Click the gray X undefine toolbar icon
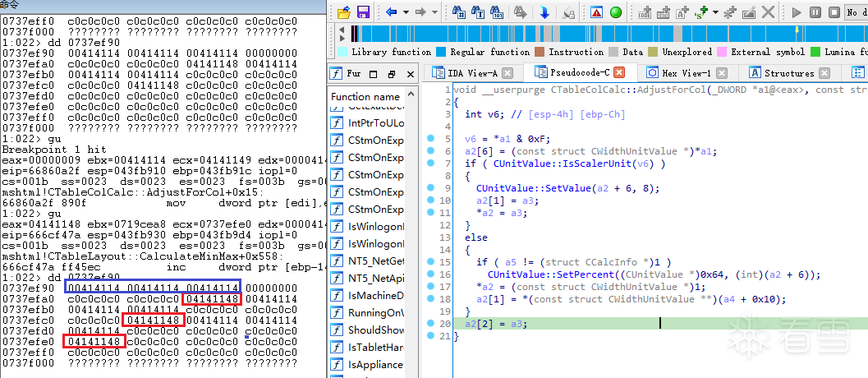Viewport: 868px width, 378px height. 768,12
